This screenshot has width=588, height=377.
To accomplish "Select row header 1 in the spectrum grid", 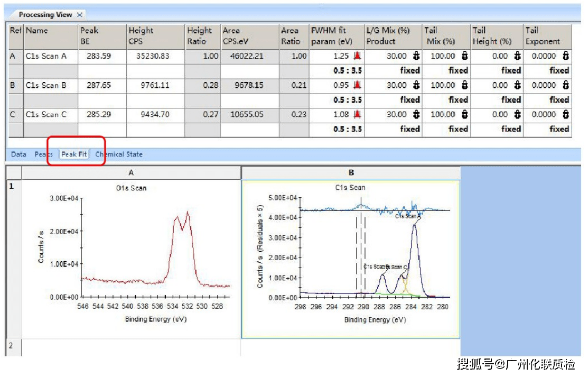I will point(14,259).
